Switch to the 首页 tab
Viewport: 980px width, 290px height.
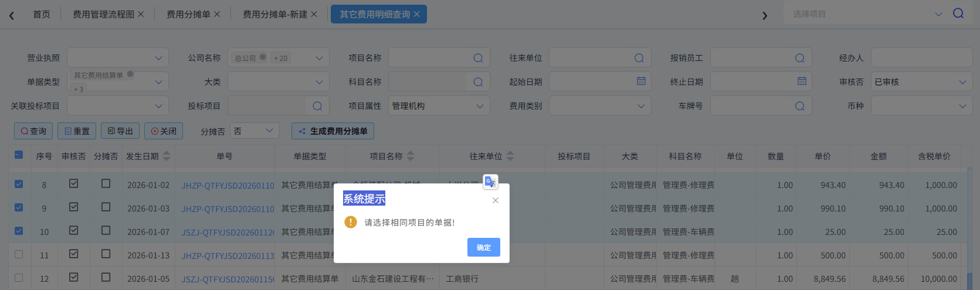point(42,14)
